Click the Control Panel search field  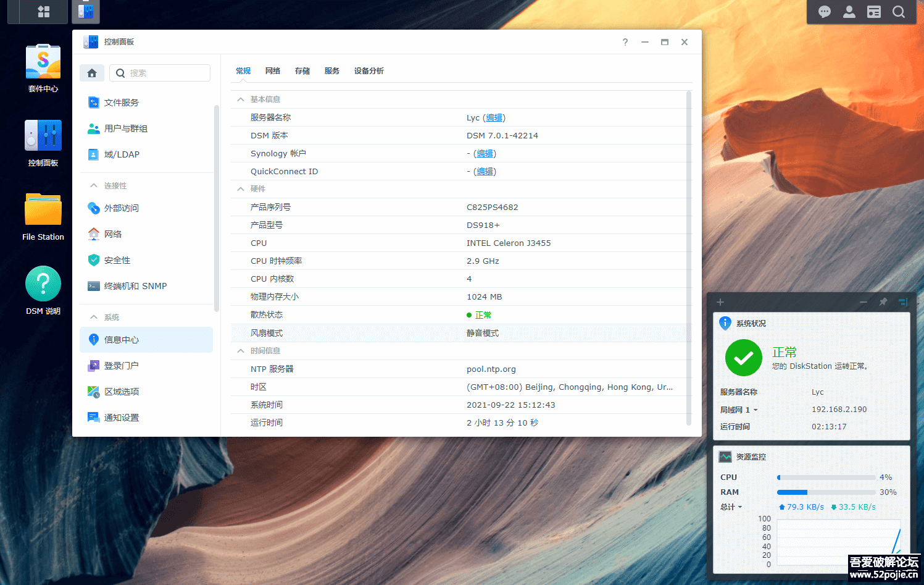click(160, 73)
